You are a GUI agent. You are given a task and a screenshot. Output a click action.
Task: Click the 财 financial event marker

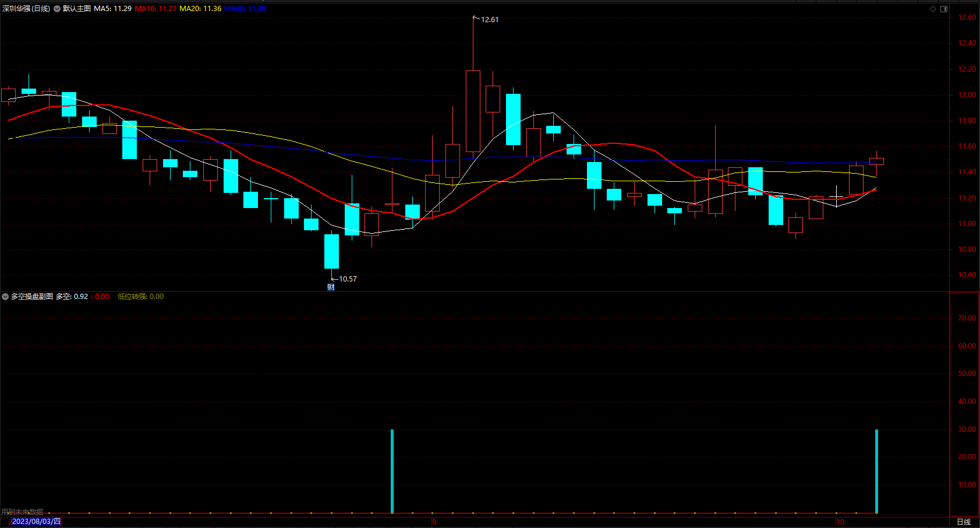click(331, 287)
